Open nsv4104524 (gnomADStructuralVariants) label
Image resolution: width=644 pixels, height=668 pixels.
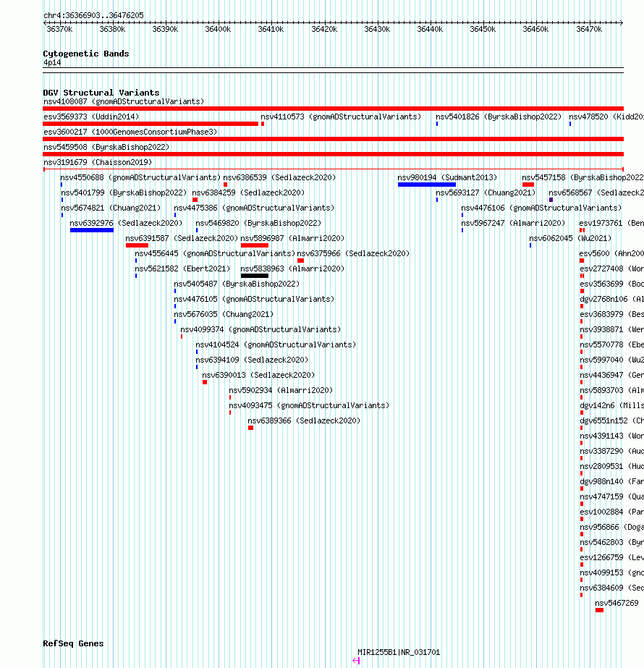[x=276, y=344]
